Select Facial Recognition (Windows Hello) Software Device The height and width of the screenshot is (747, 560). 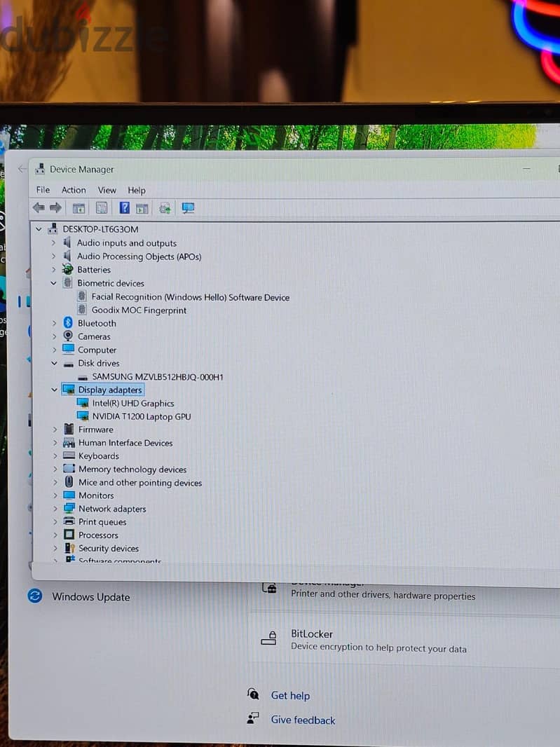(x=190, y=297)
